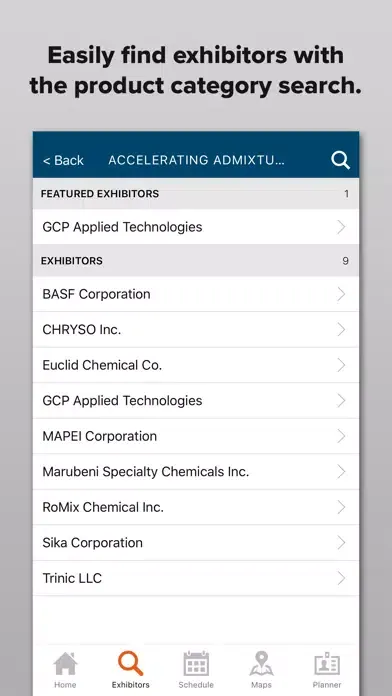Tap the search magnifier icon in header
The image size is (392, 696).
click(x=341, y=160)
